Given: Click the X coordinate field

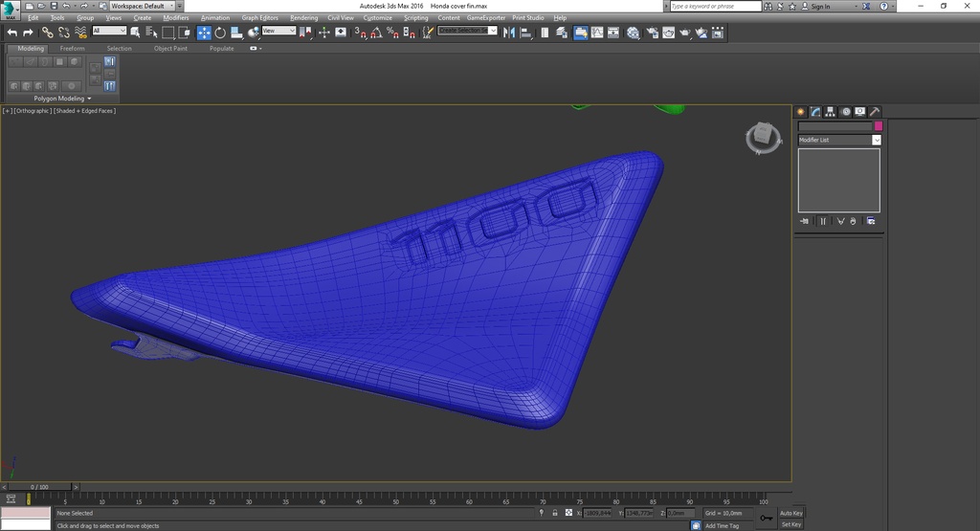Looking at the screenshot, I should [597, 513].
